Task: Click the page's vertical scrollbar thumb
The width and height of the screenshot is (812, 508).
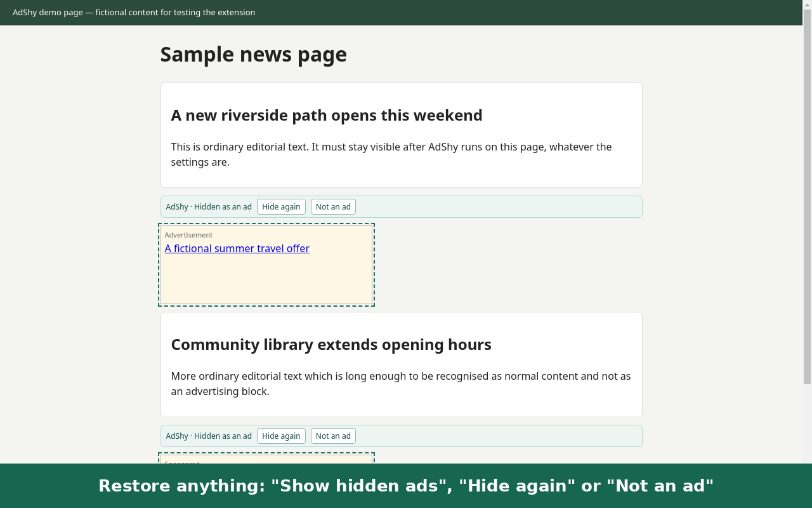Action: coord(807,197)
